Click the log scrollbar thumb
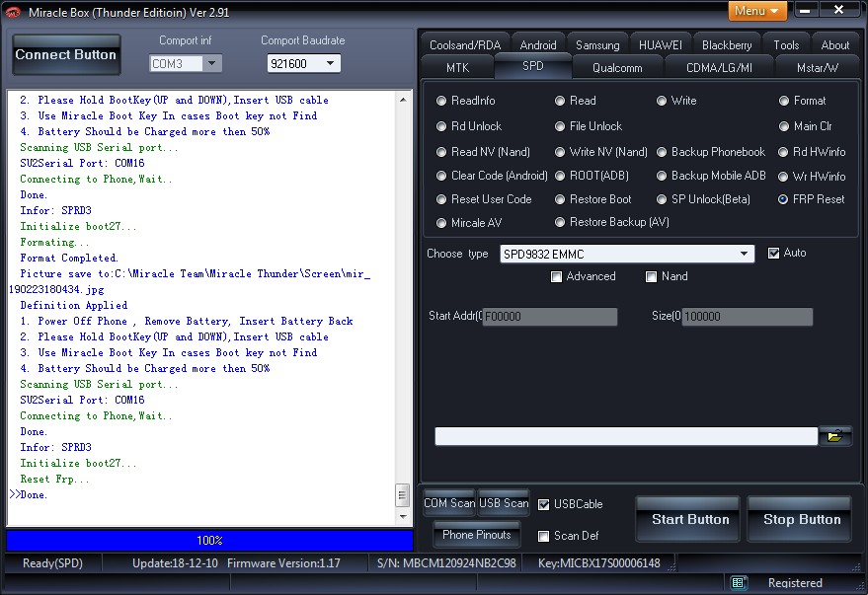 tap(403, 495)
